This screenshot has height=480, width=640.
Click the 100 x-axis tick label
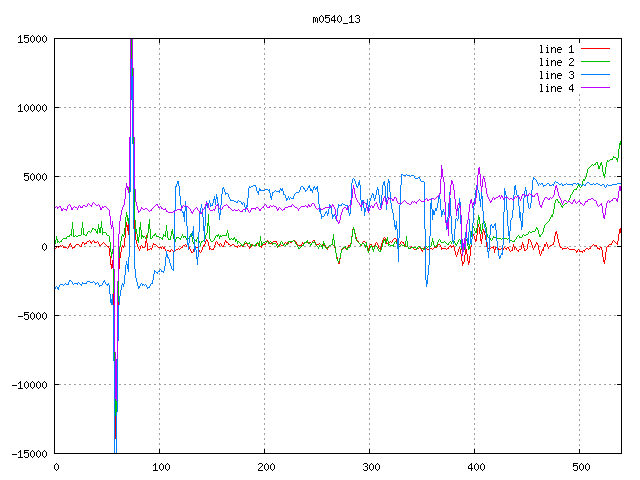point(160,467)
